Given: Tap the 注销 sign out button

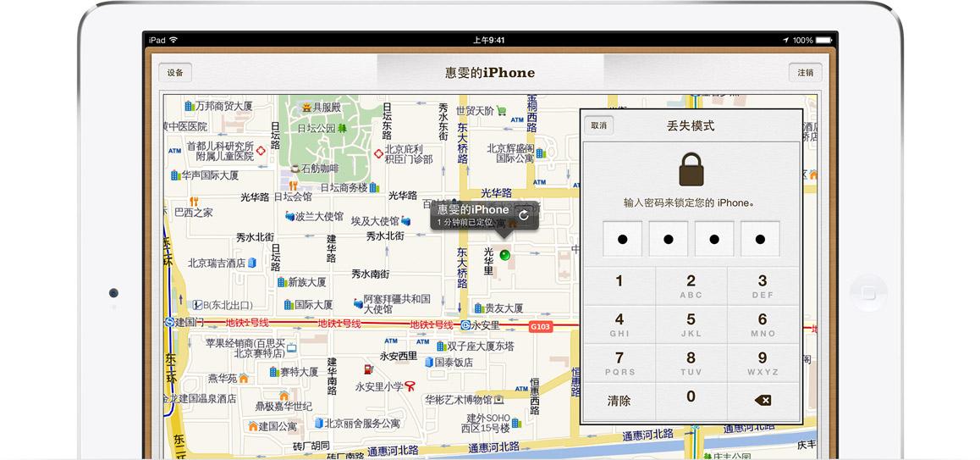Looking at the screenshot, I should coord(806,73).
